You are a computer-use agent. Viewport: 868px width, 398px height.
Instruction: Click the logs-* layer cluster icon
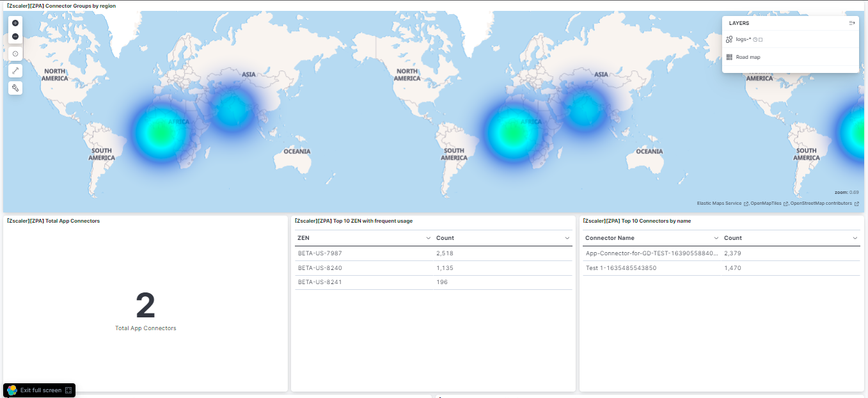[729, 39]
